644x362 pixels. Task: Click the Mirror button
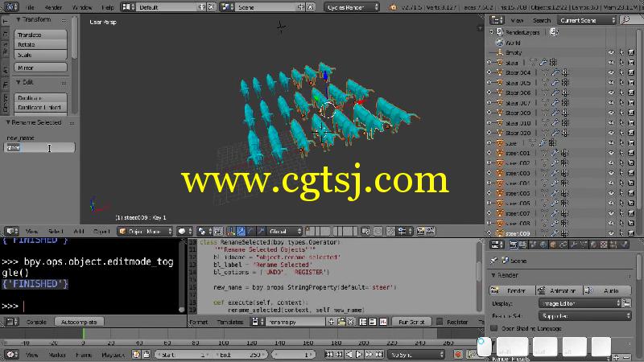pos(41,68)
